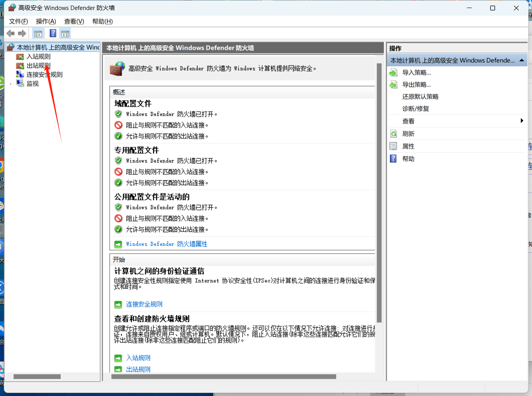Click the 帮助 question mark icon in actions
532x396 pixels.
click(x=393, y=158)
